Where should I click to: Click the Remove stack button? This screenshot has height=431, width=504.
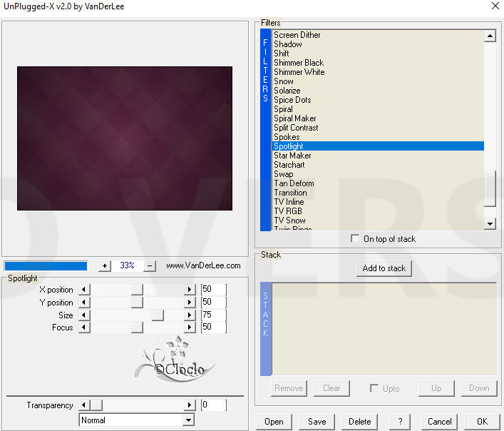289,389
